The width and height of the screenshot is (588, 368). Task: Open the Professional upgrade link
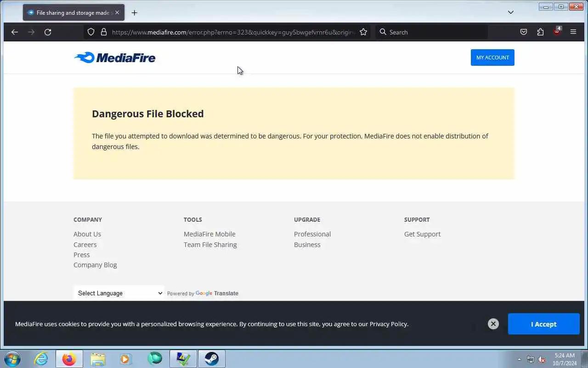(312, 234)
